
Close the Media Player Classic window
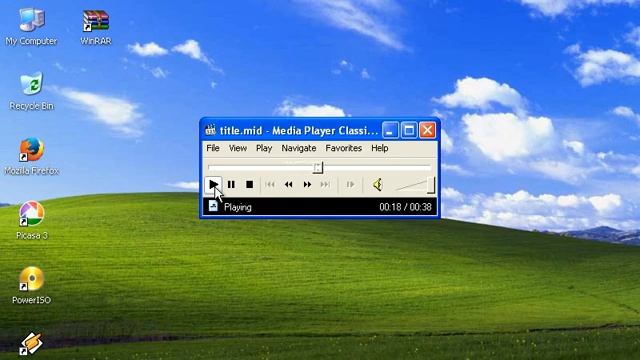click(x=427, y=131)
